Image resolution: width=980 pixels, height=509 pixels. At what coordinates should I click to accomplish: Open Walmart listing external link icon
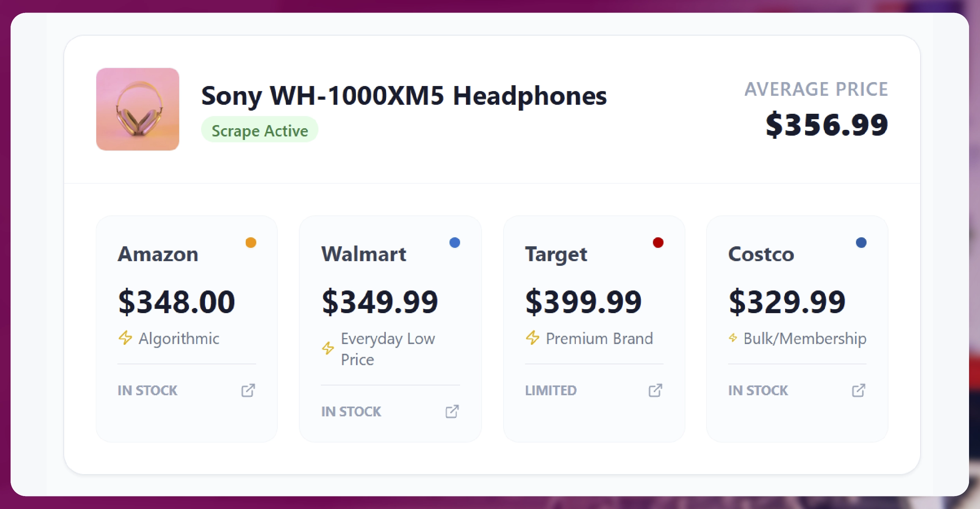click(x=452, y=411)
